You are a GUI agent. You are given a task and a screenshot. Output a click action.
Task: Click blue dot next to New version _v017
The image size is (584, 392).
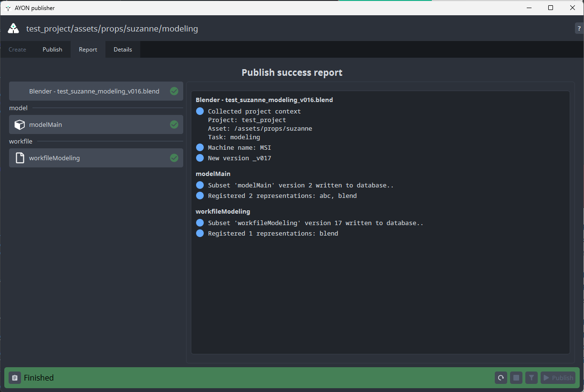coord(200,158)
